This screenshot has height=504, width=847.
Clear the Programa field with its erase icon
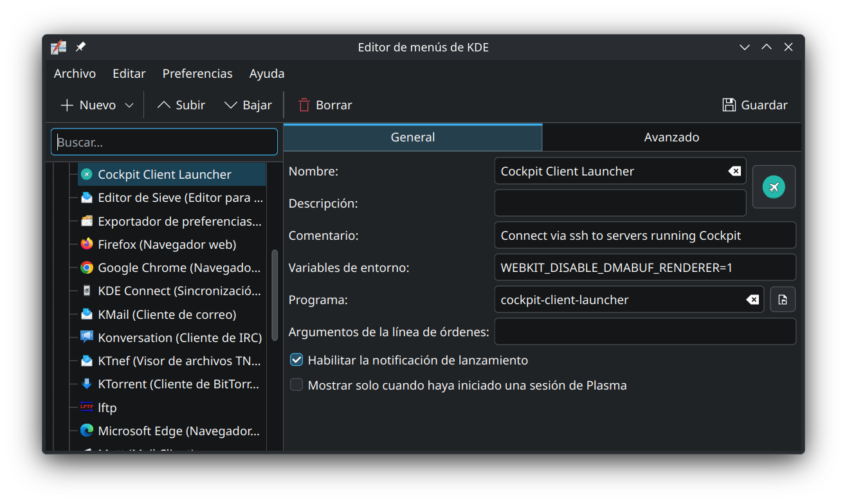[x=752, y=300]
